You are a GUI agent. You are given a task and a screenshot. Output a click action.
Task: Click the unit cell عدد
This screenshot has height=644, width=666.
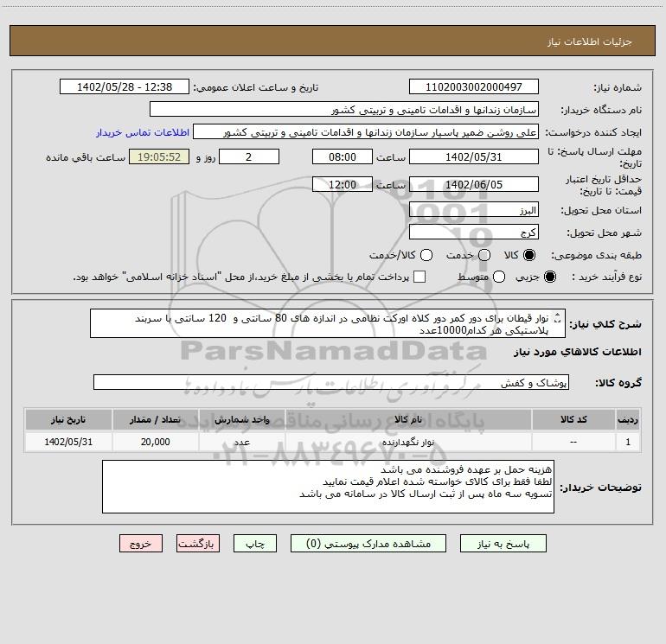241,442
